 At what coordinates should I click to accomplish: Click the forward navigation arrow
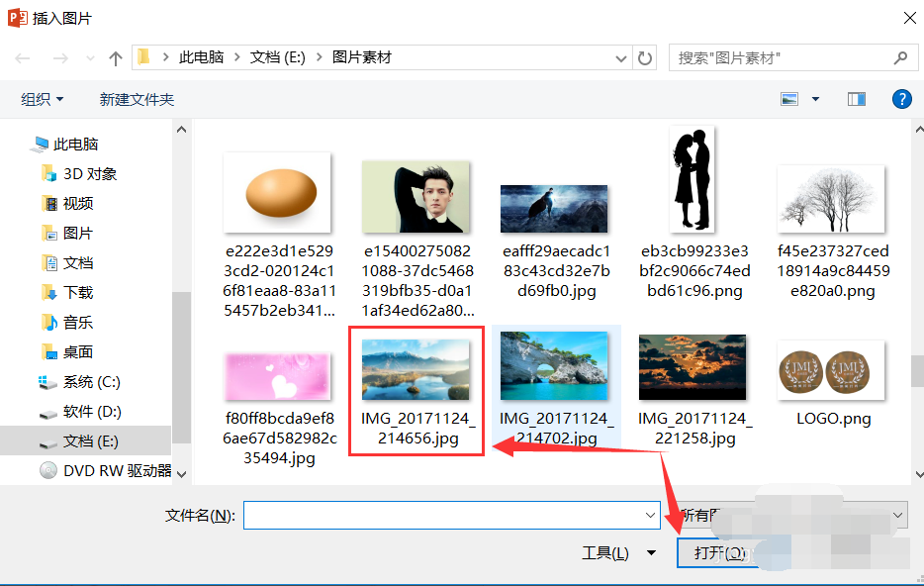(59, 57)
